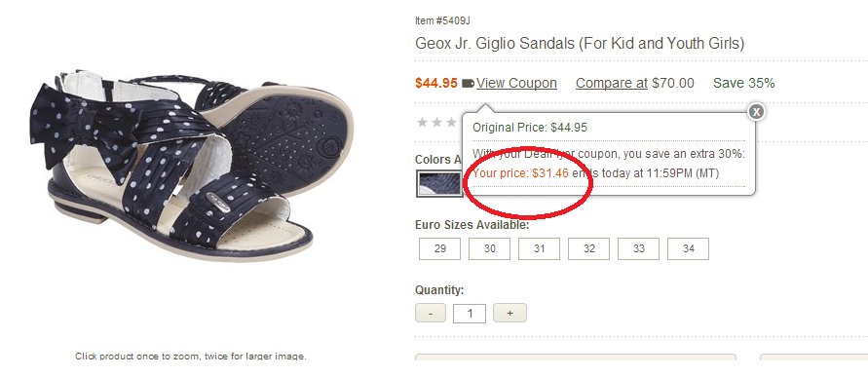Pick Euro size 33
The image size is (868, 376).
click(639, 248)
